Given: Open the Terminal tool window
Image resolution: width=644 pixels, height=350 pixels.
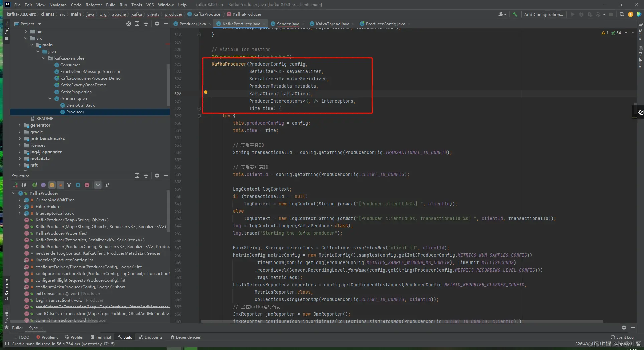Looking at the screenshot, I should click(x=100, y=337).
